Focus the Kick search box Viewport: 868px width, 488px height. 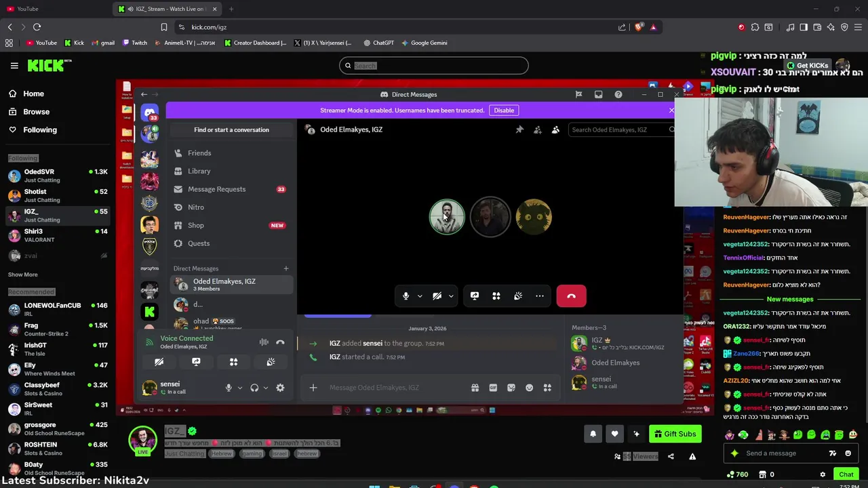(434, 66)
